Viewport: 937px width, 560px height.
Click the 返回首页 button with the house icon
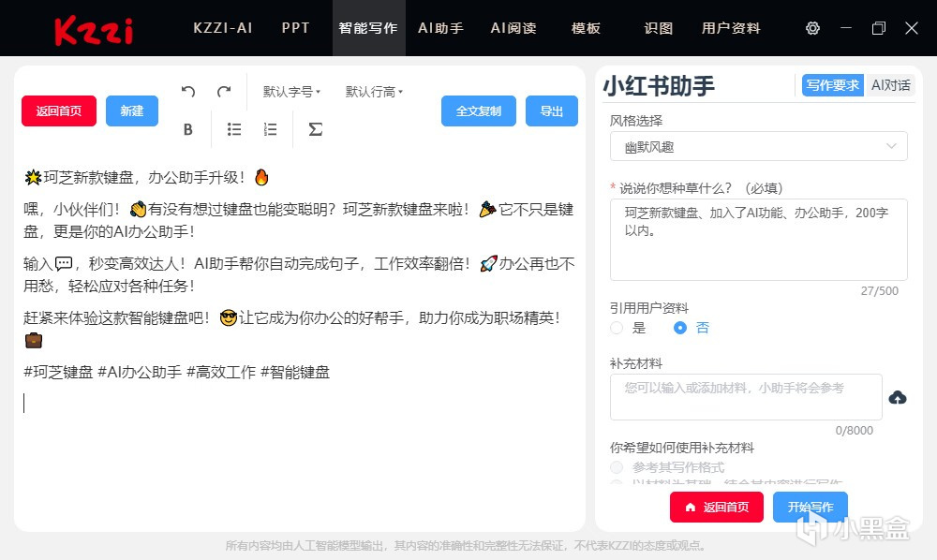pyautogui.click(x=717, y=507)
